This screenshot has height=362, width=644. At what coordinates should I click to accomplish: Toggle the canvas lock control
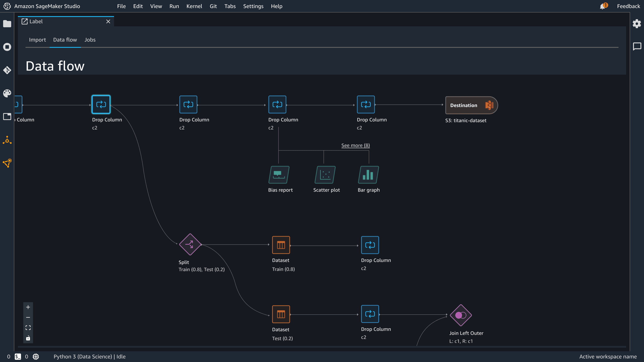(x=28, y=338)
